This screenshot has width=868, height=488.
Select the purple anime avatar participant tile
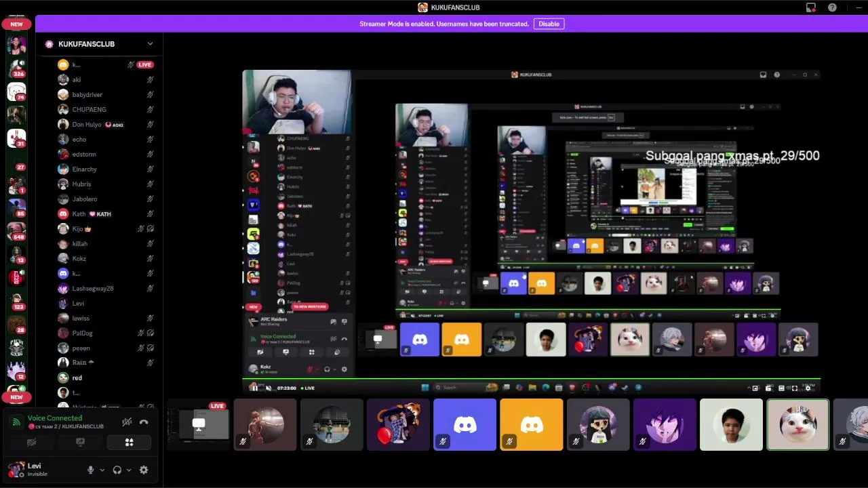665,424
